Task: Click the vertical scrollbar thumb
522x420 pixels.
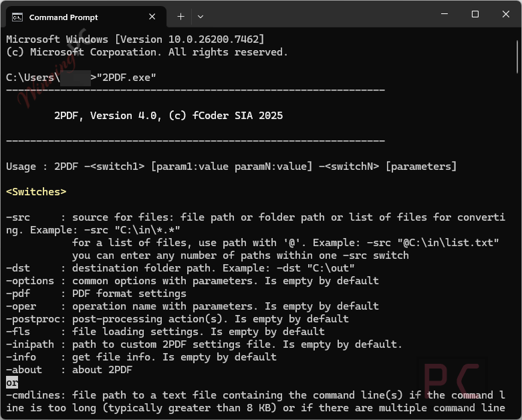Action: (517, 57)
